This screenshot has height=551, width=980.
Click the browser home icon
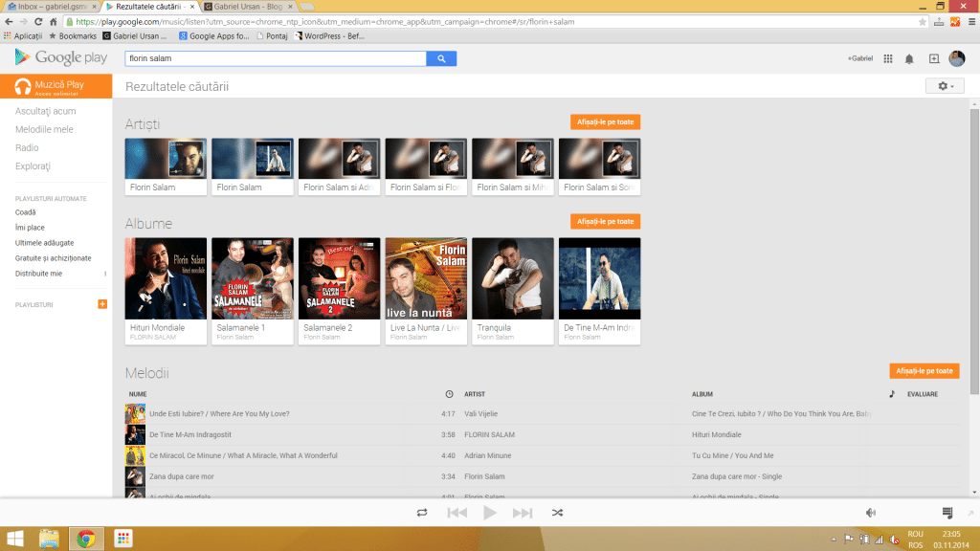click(x=54, y=22)
